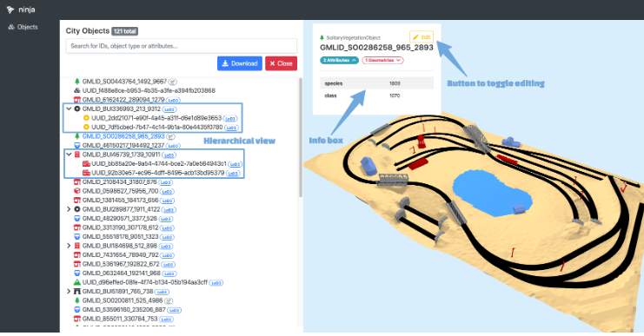Click LoD3 badge of UUID_2dd21071 row

click(x=230, y=119)
